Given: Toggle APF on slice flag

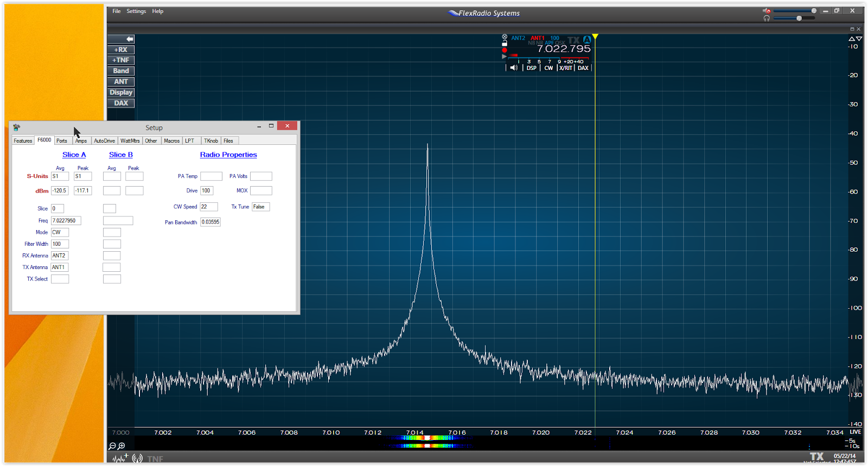Looking at the screenshot, I should click(x=549, y=43).
